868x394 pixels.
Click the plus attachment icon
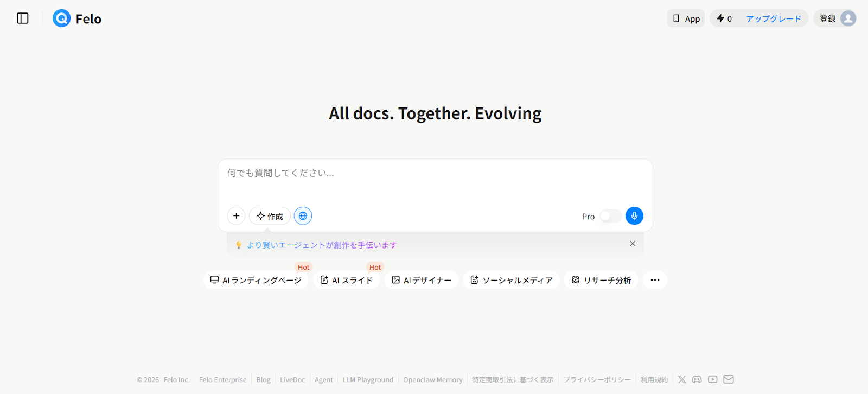click(236, 216)
